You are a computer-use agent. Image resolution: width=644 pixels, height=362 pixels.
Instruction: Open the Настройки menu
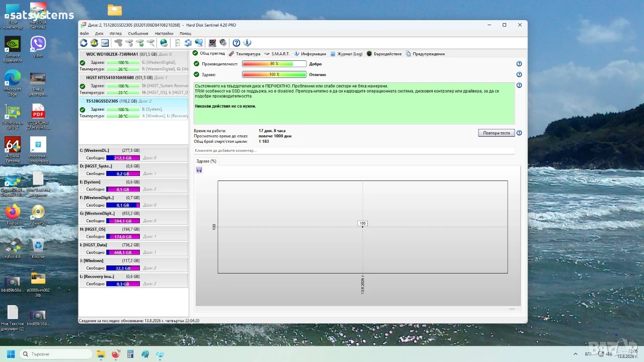(x=164, y=34)
